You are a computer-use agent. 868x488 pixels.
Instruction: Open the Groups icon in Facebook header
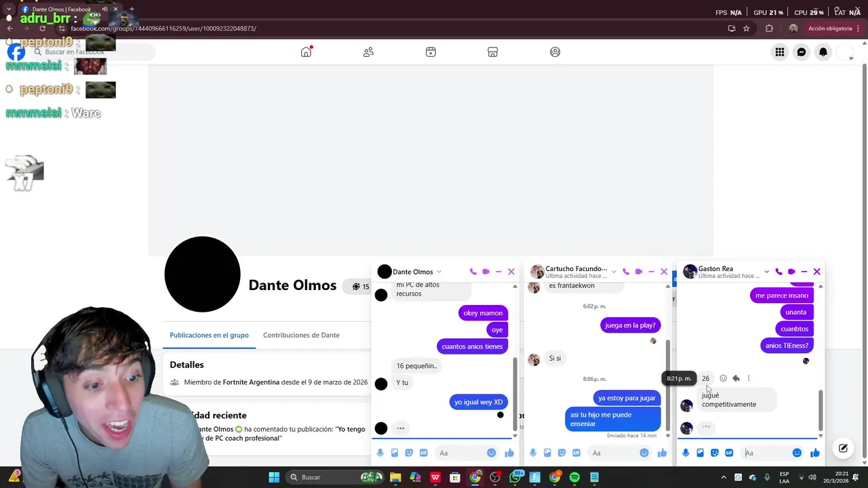[x=555, y=52]
